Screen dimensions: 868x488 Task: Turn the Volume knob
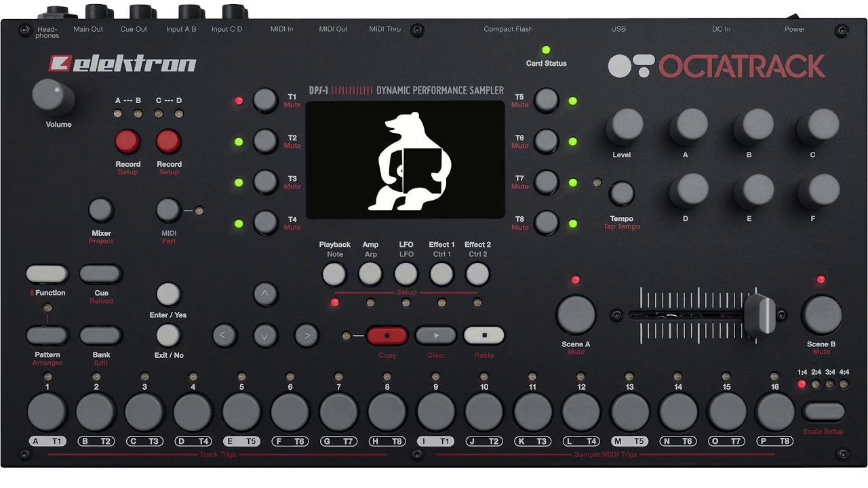coord(53,98)
